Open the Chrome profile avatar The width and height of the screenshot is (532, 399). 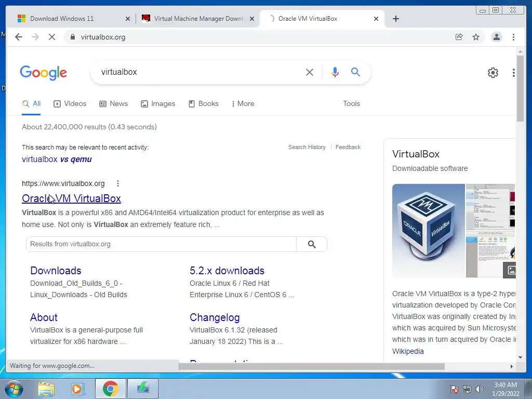point(496,37)
